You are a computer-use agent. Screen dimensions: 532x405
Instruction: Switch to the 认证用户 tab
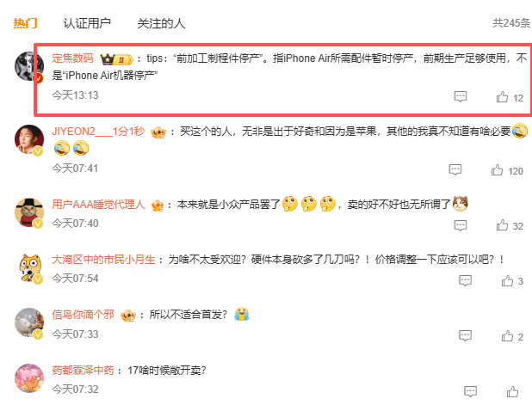[87, 23]
